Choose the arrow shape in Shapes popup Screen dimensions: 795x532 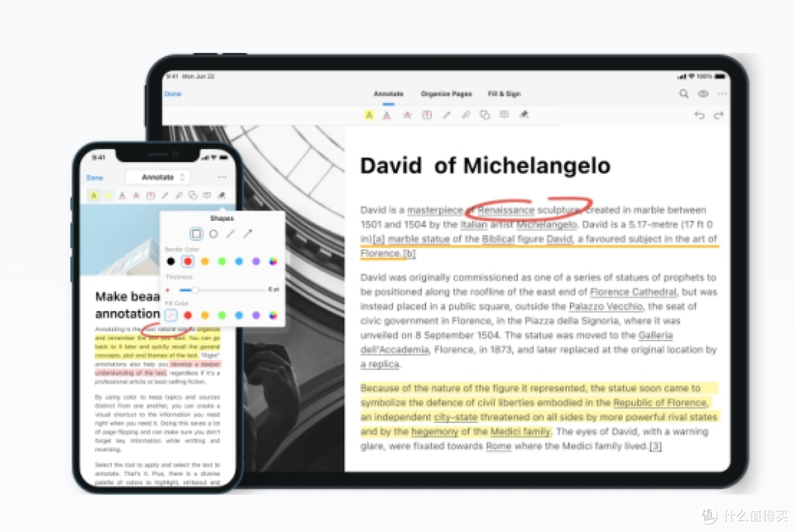(x=248, y=233)
